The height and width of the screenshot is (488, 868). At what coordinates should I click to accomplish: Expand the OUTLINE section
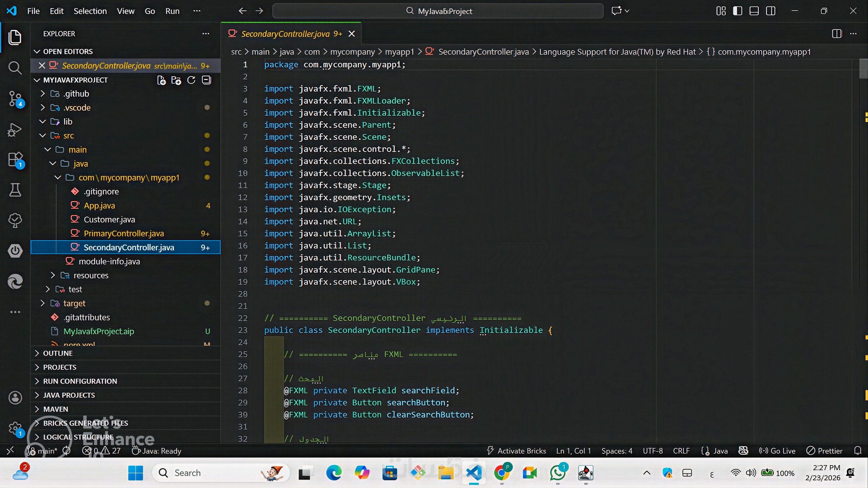[58, 353]
